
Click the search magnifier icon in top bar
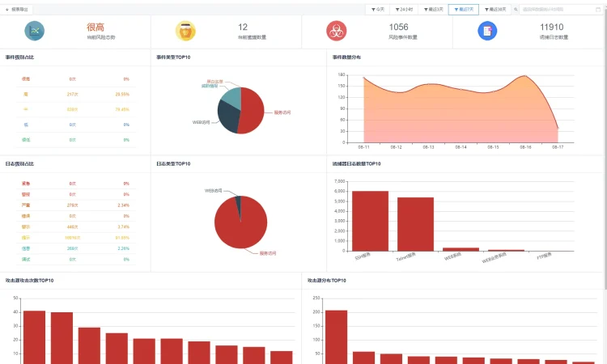[x=516, y=10]
